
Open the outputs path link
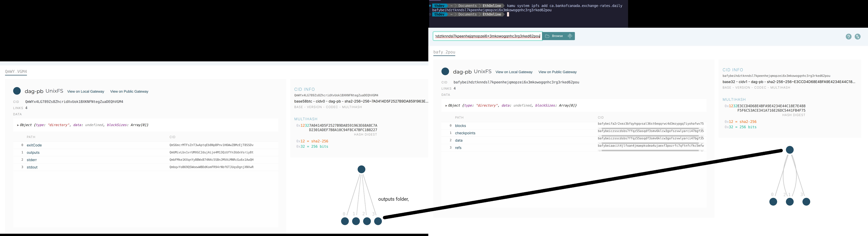tap(33, 153)
